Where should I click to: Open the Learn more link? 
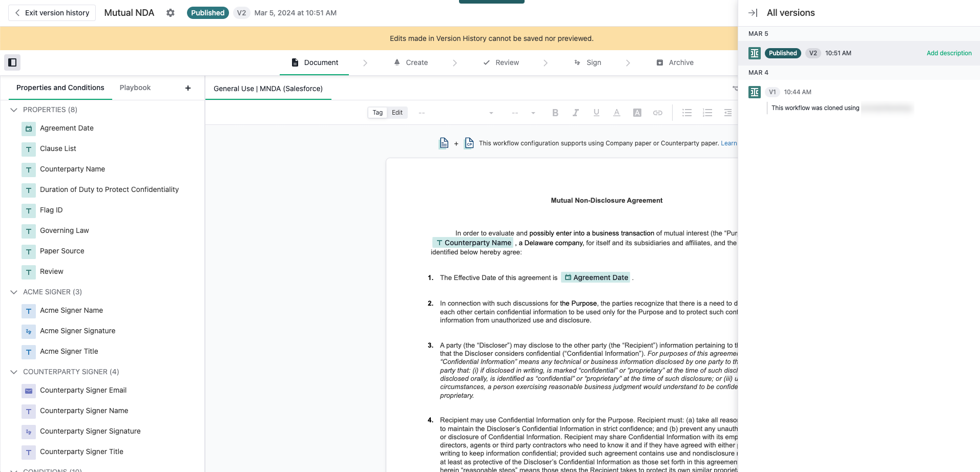(729, 143)
